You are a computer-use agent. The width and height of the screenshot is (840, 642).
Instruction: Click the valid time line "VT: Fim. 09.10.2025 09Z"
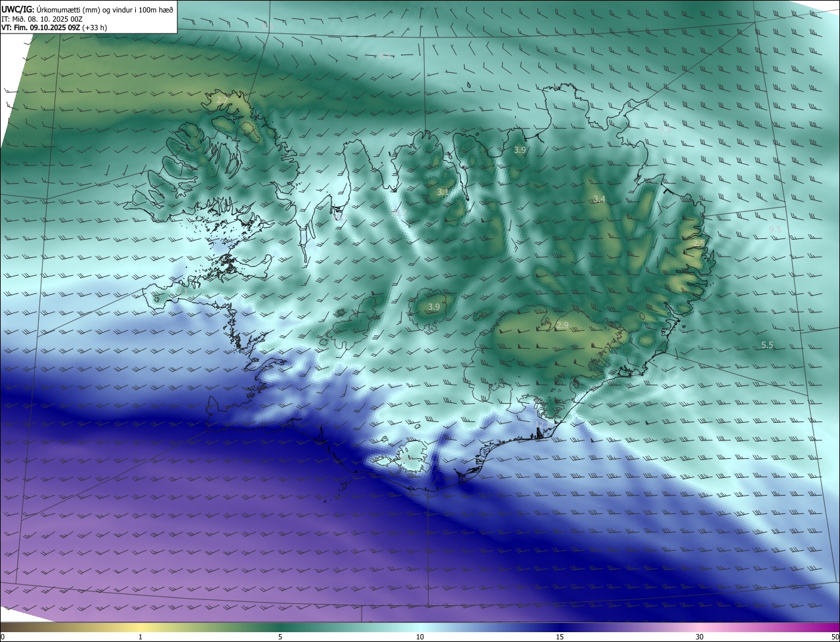pyautogui.click(x=41, y=28)
